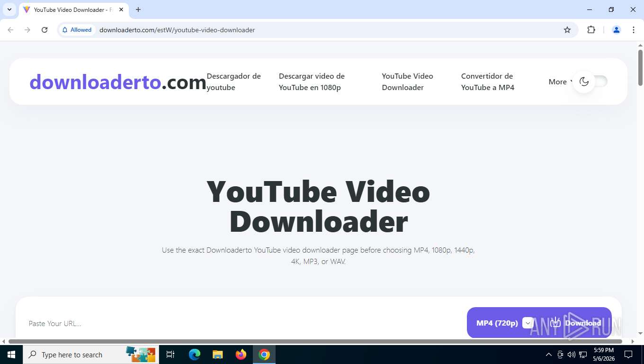Viewport: 644px width, 364px height.
Task: Launch Firefox from taskbar
Action: coord(241,355)
